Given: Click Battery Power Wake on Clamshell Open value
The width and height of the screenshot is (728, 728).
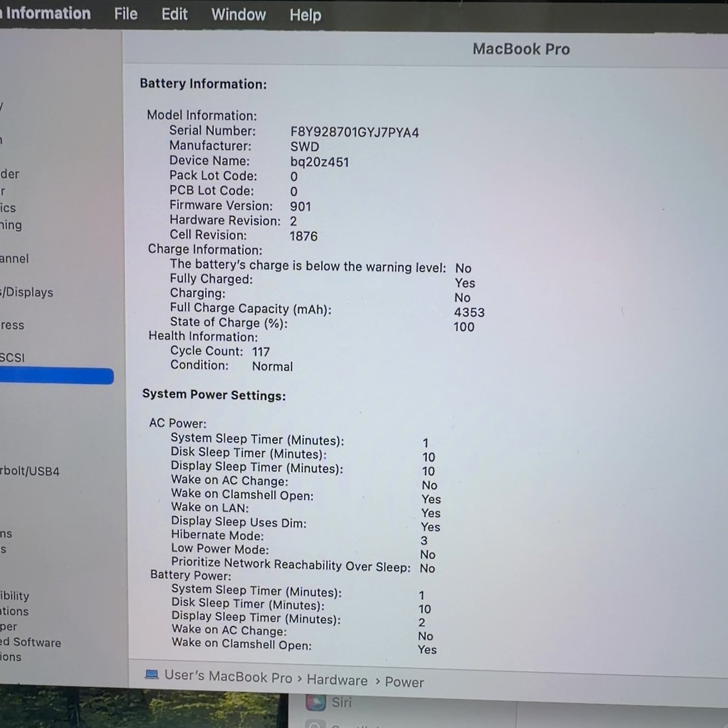Looking at the screenshot, I should [x=427, y=650].
